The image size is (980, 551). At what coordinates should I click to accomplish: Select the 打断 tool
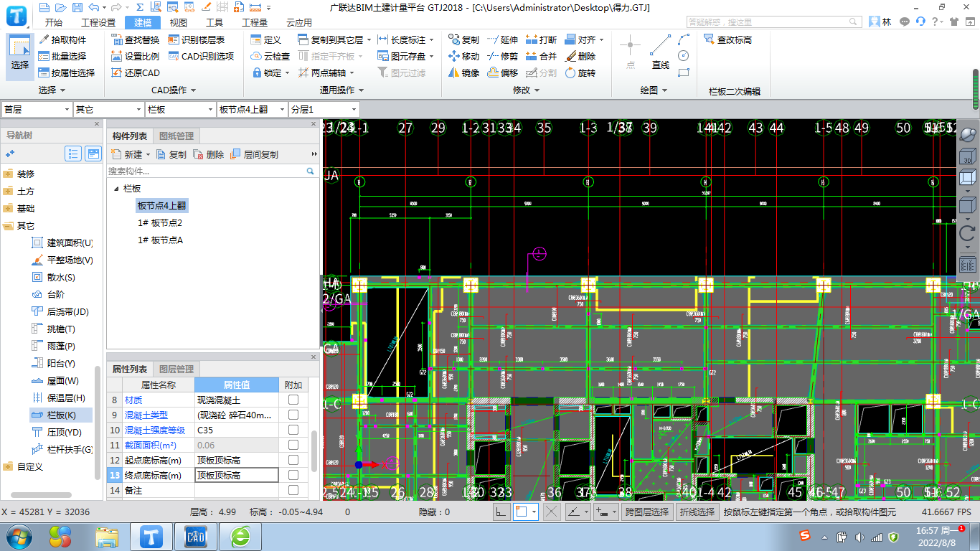(x=541, y=39)
